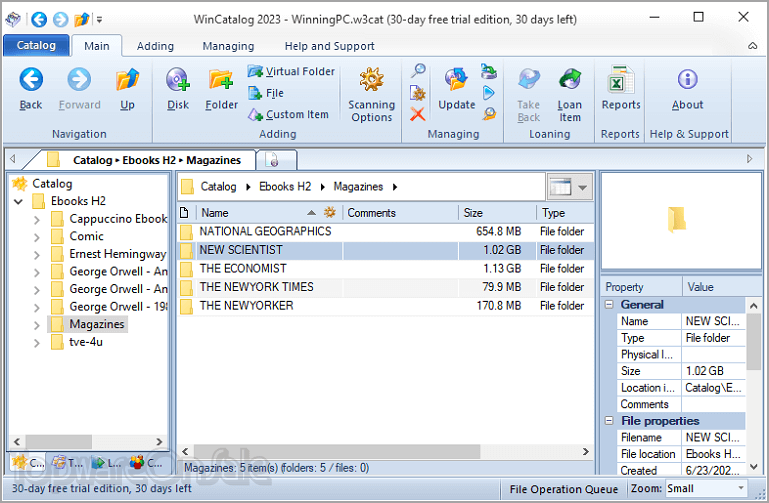Click the disk with green arrow icon

(x=489, y=71)
